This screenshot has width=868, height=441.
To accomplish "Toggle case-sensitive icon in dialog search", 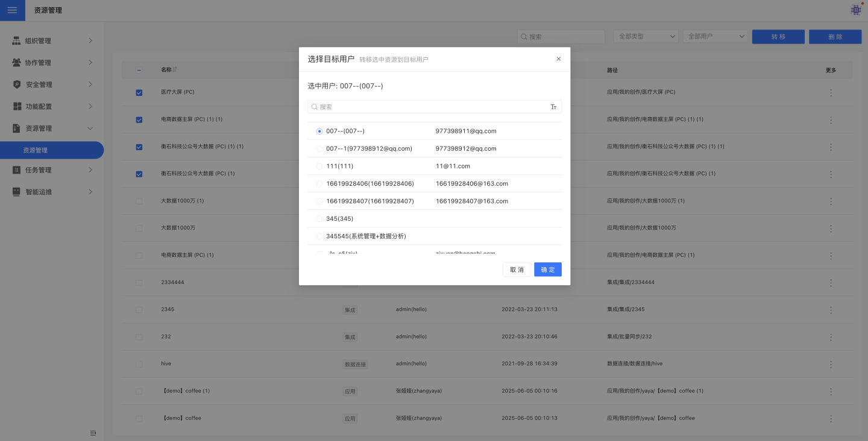I will 553,107.
